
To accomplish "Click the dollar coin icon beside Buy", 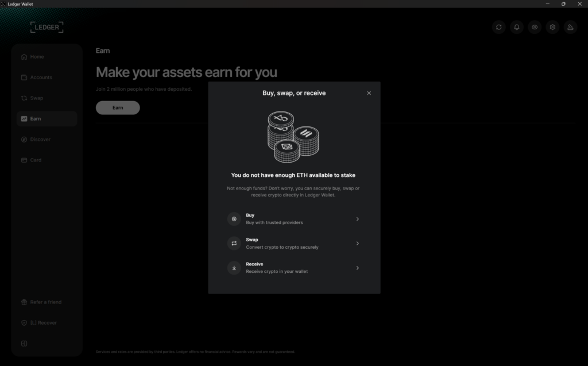I will point(234,219).
